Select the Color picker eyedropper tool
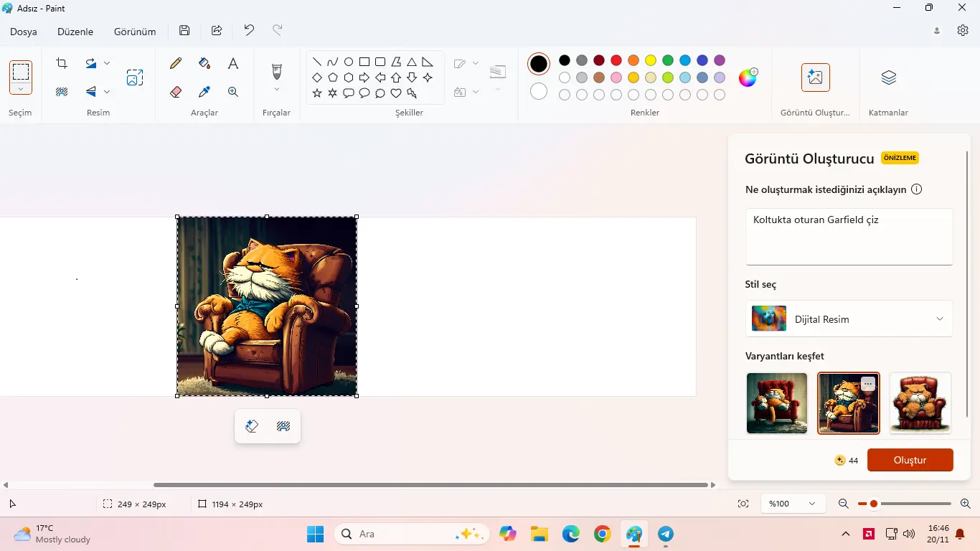The image size is (980, 551). pos(204,92)
